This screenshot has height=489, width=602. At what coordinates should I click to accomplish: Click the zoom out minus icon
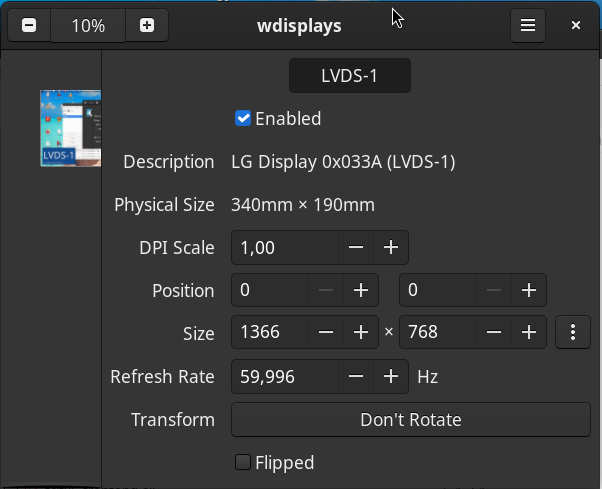(28, 26)
